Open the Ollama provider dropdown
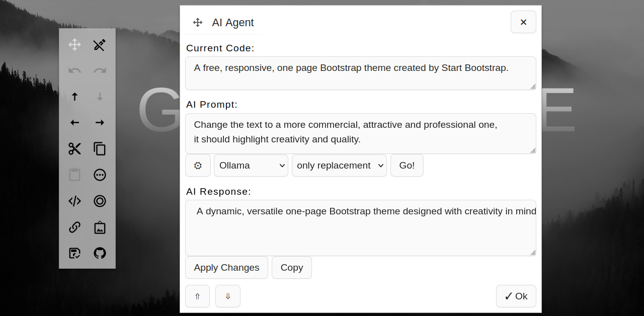Viewport: 644px width, 316px height. pos(251,166)
